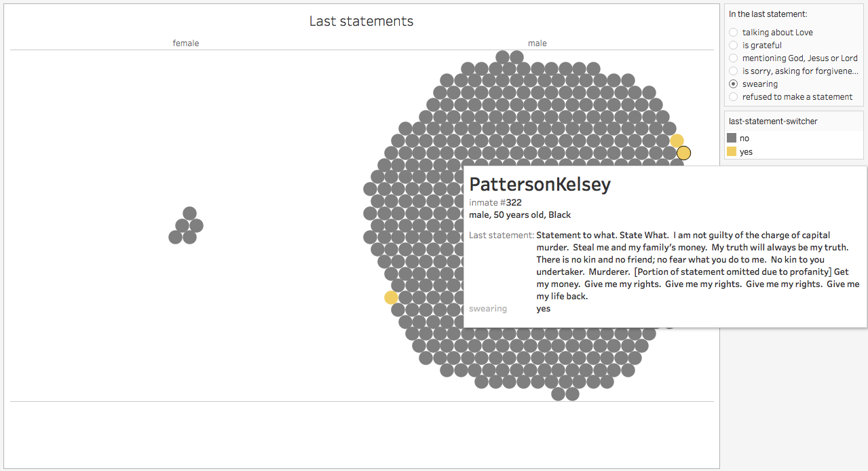Click the 'yes' legend label
The height and width of the screenshot is (471, 868).
tap(746, 152)
